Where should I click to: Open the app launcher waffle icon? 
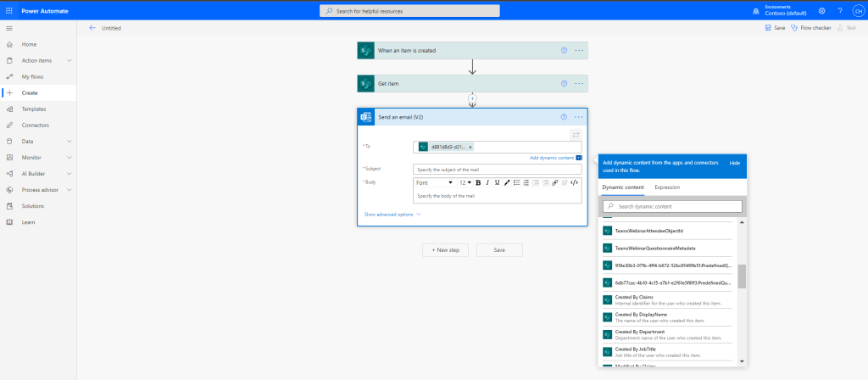9,10
